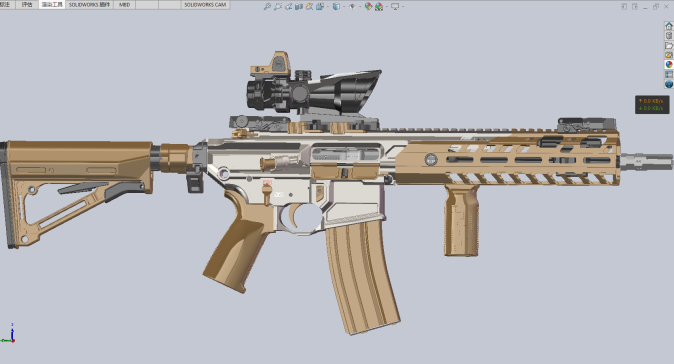Select the Zoom to Area tool
Screen dimensions: 674x364
tap(278, 6)
